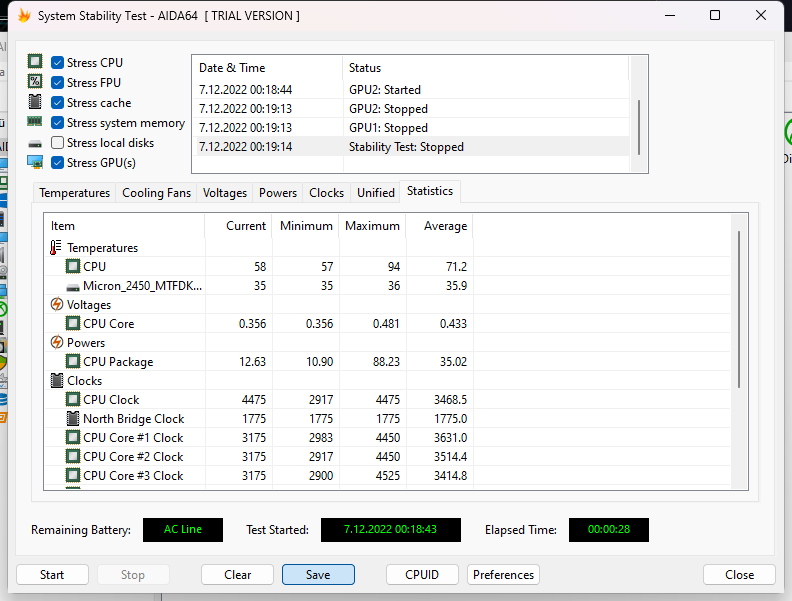Click the CPU maximum temperature value 94
Image resolution: width=792 pixels, height=601 pixels.
tap(394, 267)
